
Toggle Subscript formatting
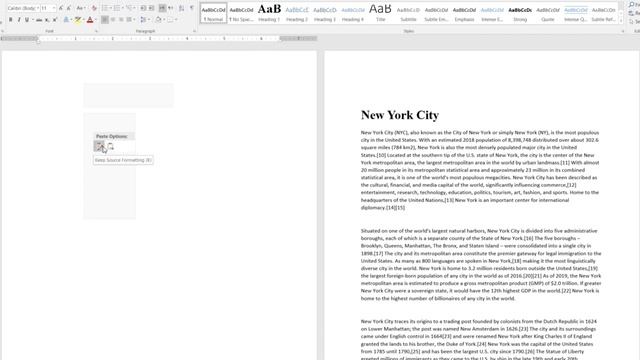47,20
